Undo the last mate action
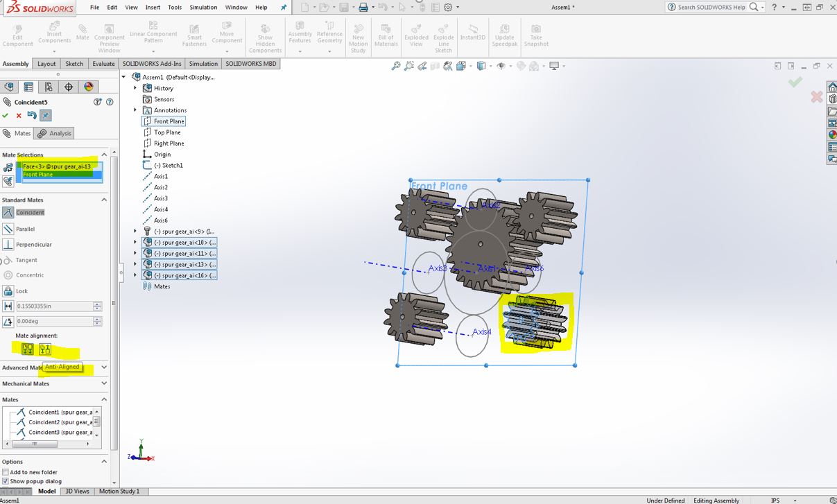The image size is (837, 504). pyautogui.click(x=32, y=116)
